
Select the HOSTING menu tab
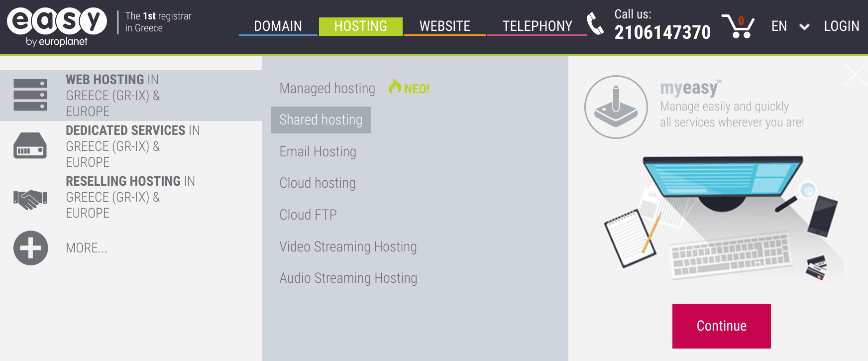(x=361, y=26)
